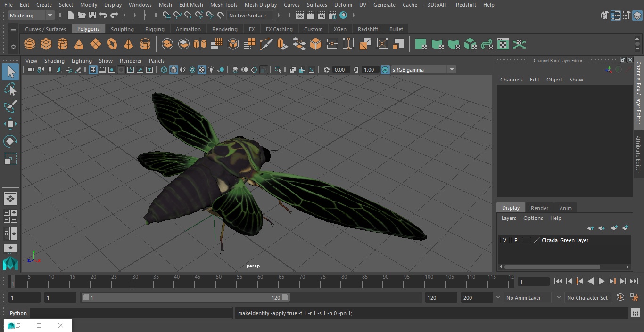The image size is (644, 332).
Task: Click the Open Scene folder icon
Action: click(82, 16)
